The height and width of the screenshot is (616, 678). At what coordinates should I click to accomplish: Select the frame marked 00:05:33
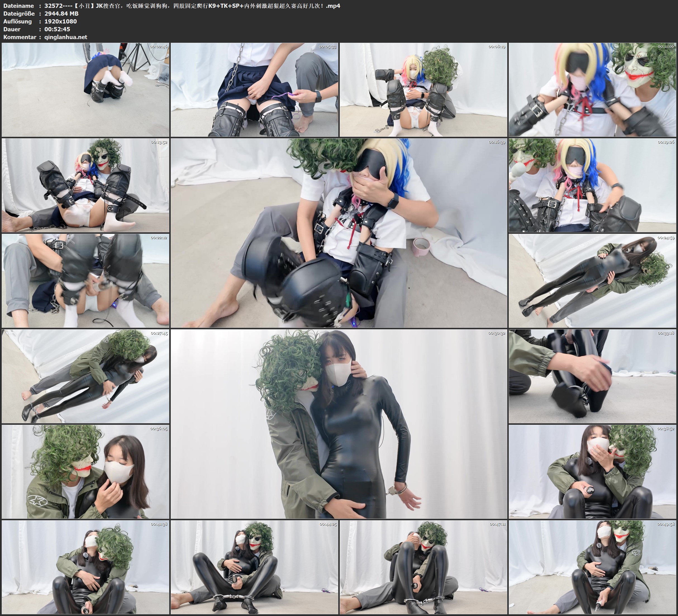(x=254, y=89)
